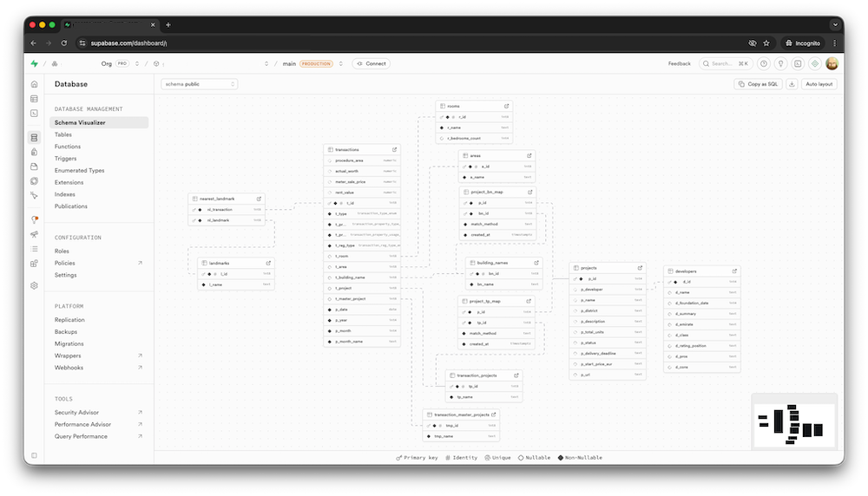Click the Search input field
The image size is (868, 496).
(726, 63)
